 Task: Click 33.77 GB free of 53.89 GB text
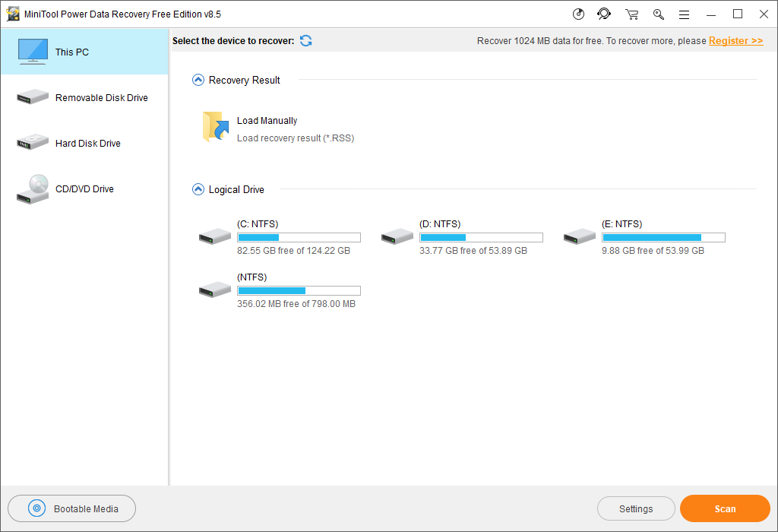point(473,251)
